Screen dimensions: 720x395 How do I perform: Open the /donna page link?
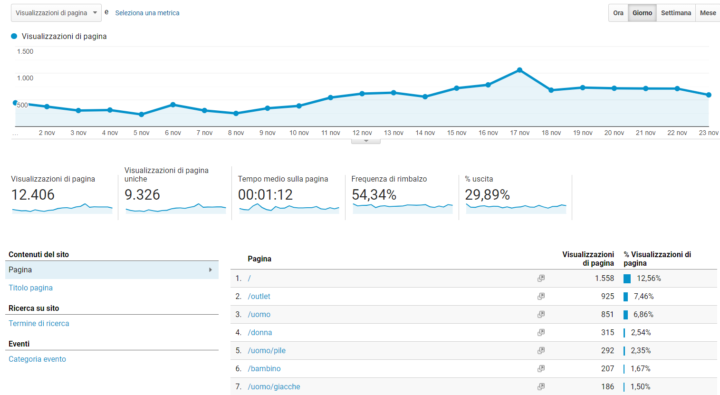(x=260, y=332)
